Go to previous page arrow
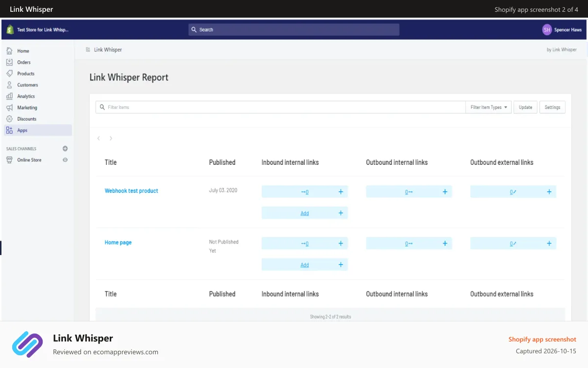Viewport: 588px width, 368px height. (98, 138)
